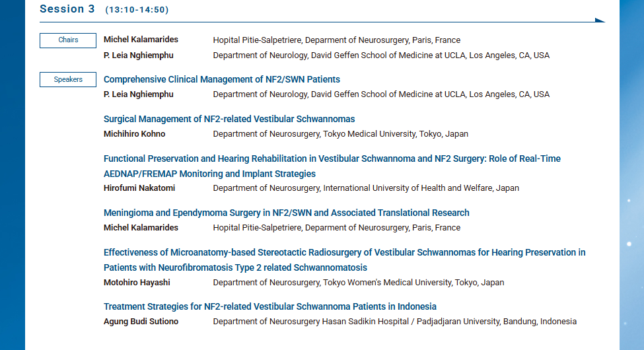644x350 pixels.
Task: Select chair name P. Leia Nghiemphu
Action: click(139, 55)
